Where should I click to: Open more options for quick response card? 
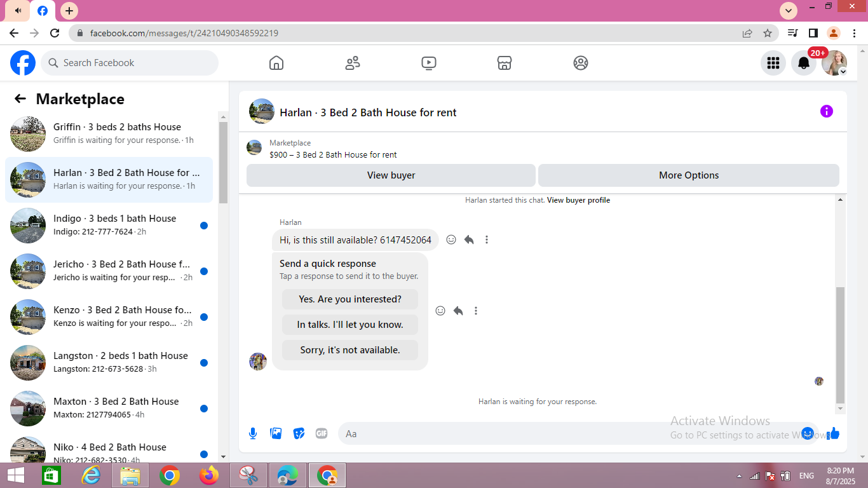click(x=476, y=311)
